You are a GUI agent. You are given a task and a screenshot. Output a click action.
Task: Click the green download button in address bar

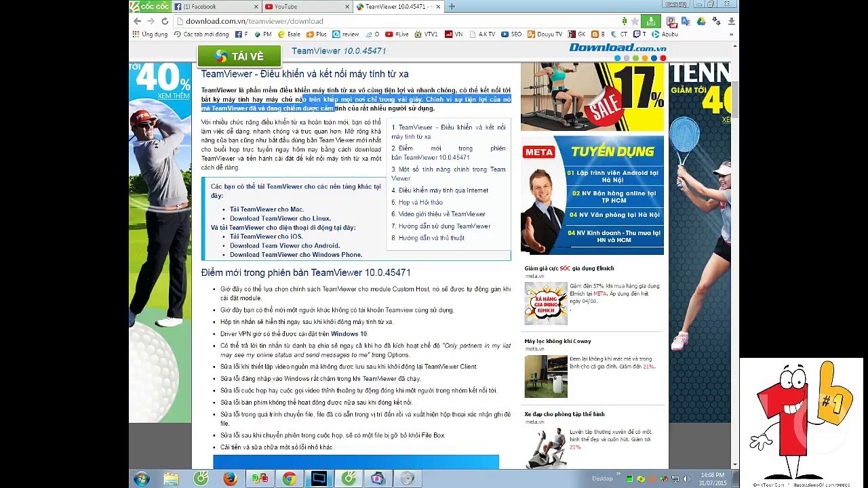tap(650, 21)
